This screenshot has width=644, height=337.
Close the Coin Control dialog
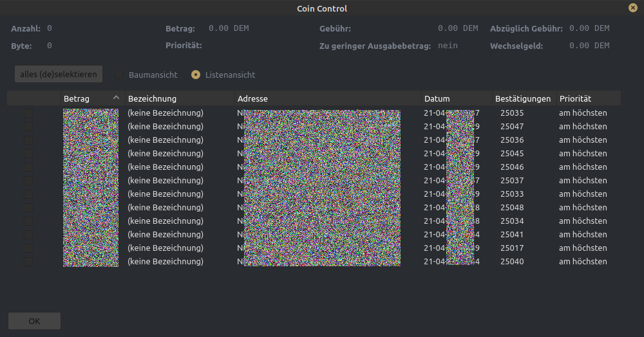tap(632, 8)
